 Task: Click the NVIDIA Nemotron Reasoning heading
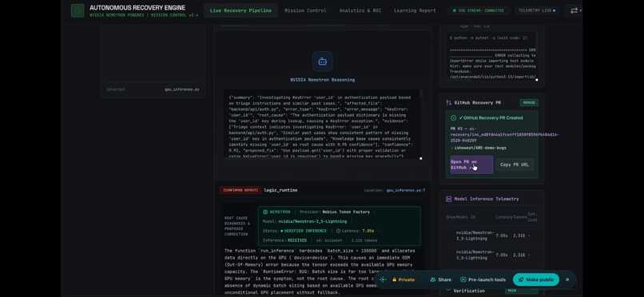[x=323, y=80]
